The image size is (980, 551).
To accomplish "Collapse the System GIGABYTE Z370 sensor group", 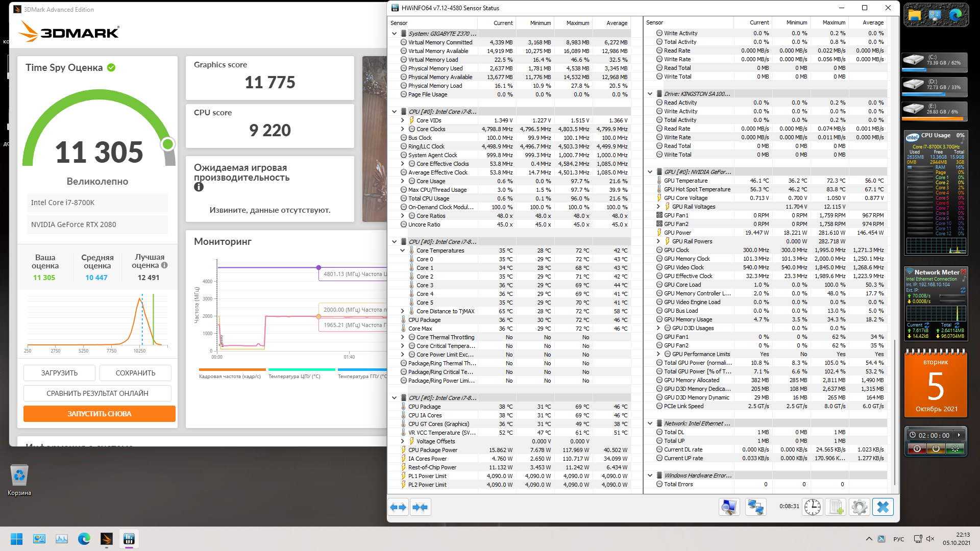I will pos(394,34).
